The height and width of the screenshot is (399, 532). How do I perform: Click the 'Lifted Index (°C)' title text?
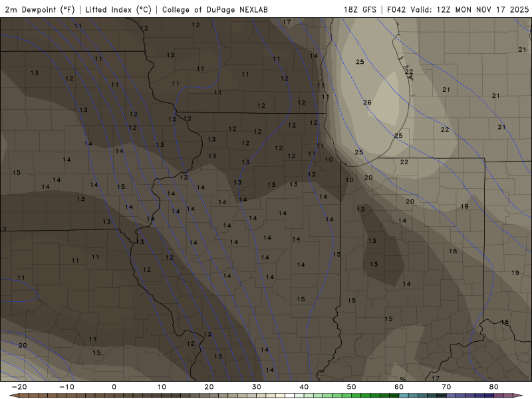coord(118,9)
